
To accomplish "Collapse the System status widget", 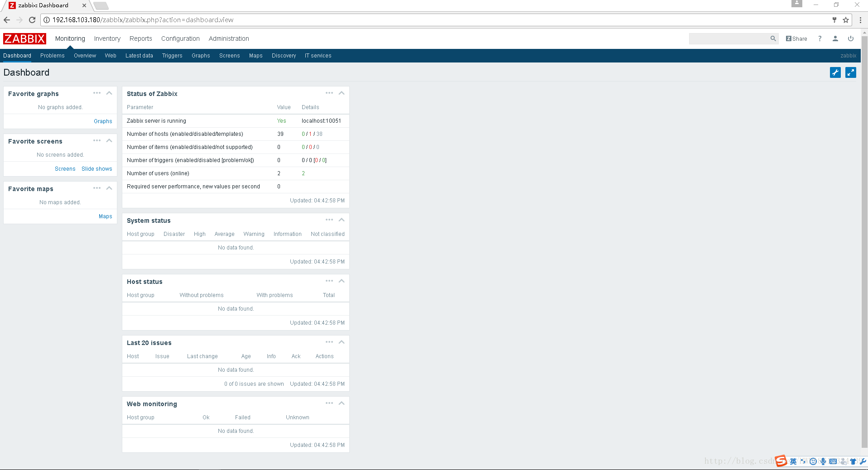I will (x=342, y=220).
